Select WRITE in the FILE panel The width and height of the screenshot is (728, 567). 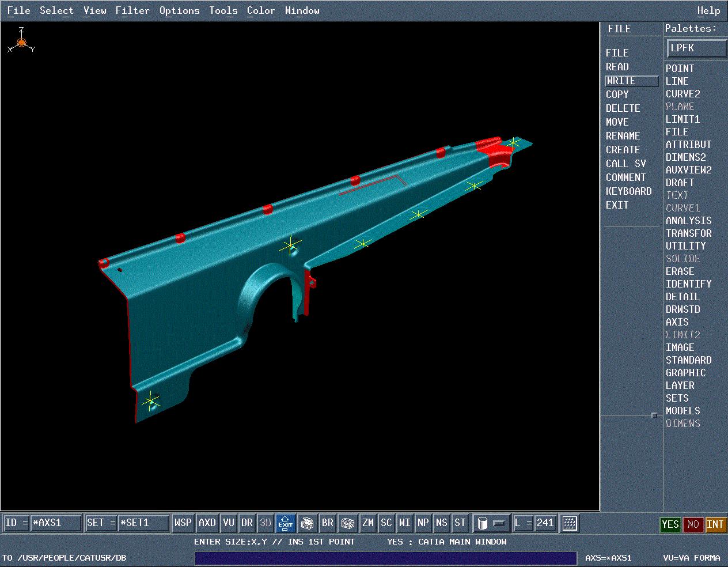(631, 81)
